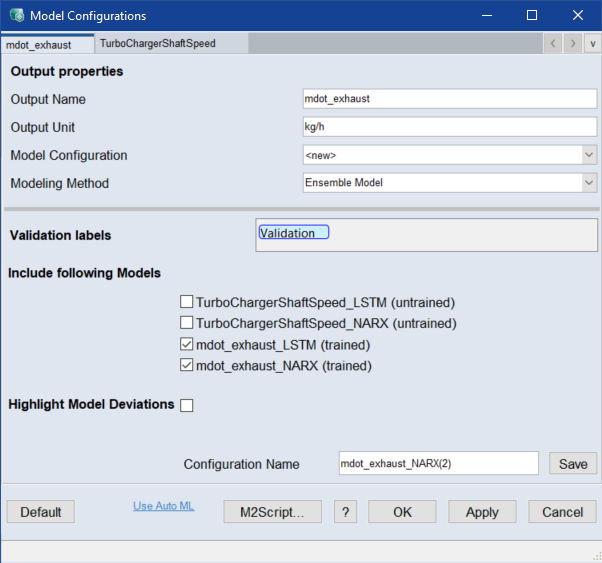
Task: Click the M2Script... button
Action: pos(272,512)
